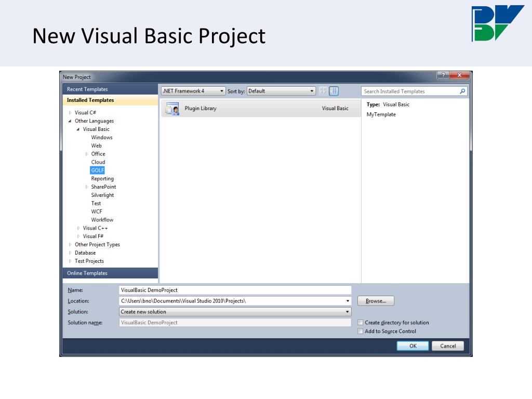
Task: Click the Name input field
Action: point(235,290)
